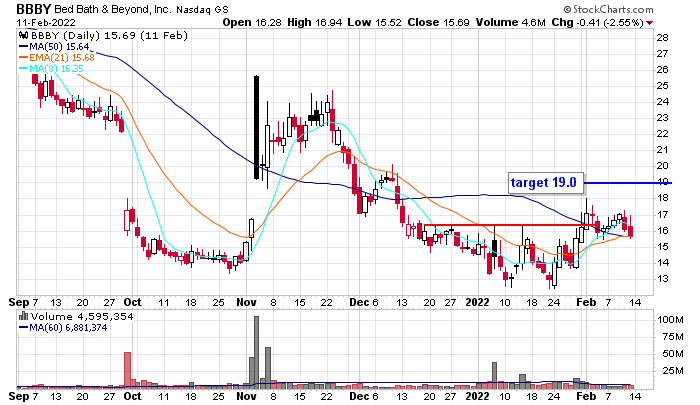Click the Nov label on price chart axis
Viewport: 700px width, 405px height.
(x=246, y=302)
